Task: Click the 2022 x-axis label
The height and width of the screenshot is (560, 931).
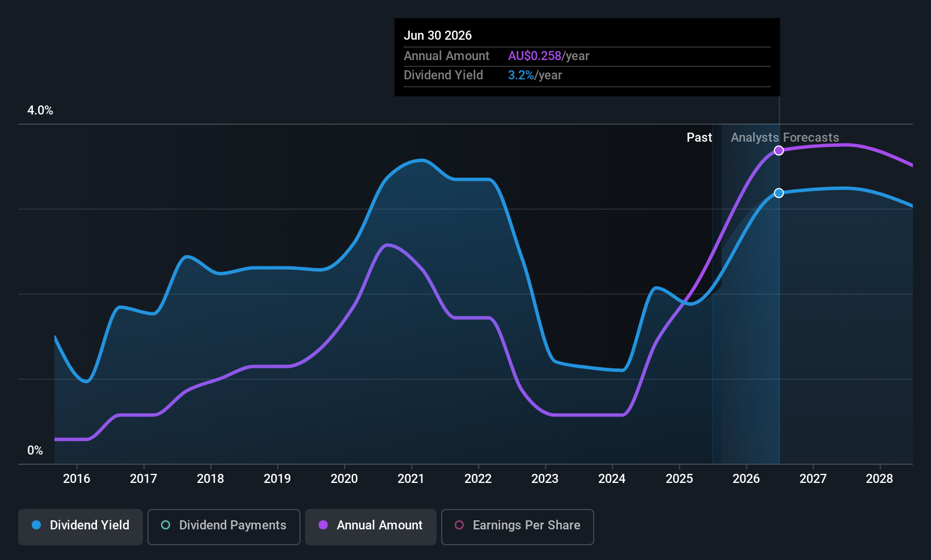Action: (x=478, y=479)
